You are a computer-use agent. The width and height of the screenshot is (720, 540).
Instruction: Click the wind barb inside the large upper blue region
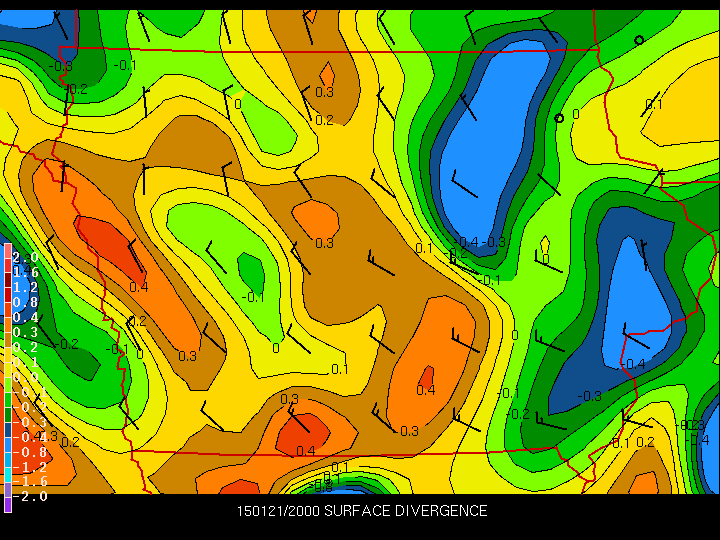(x=464, y=184)
